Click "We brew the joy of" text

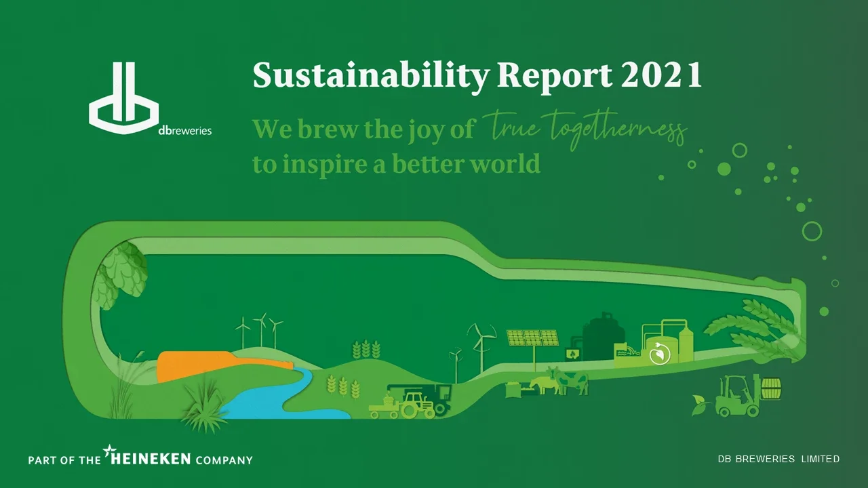coord(363,129)
